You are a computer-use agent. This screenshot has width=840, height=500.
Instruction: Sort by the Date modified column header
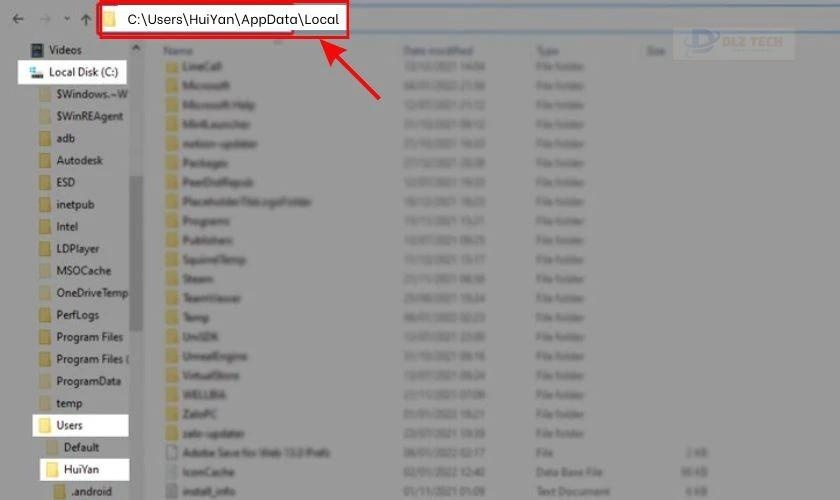coord(437,50)
